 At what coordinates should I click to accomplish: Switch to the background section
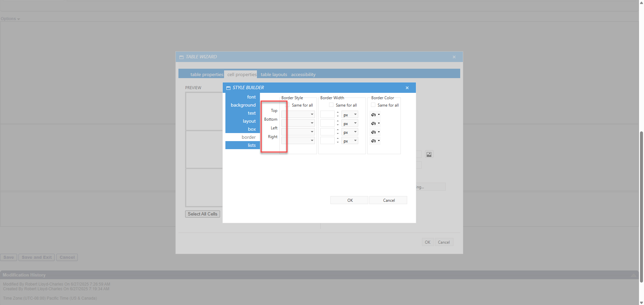pyautogui.click(x=243, y=105)
